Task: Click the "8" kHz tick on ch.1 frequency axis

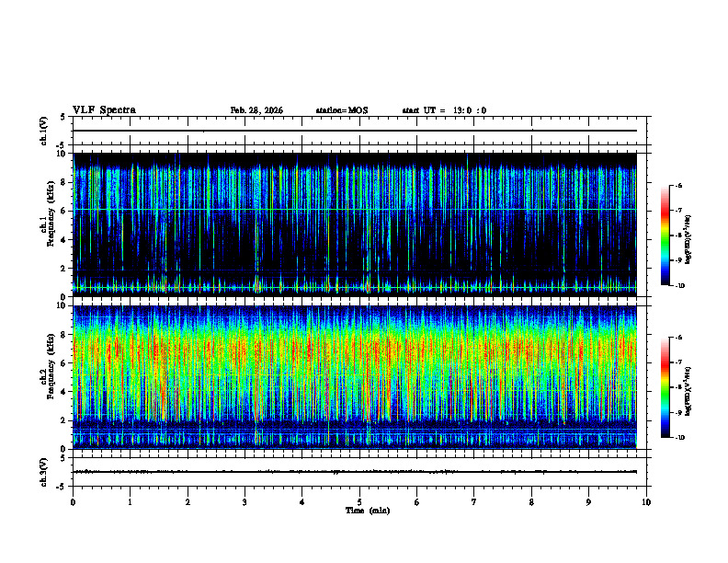Action: 63,182
